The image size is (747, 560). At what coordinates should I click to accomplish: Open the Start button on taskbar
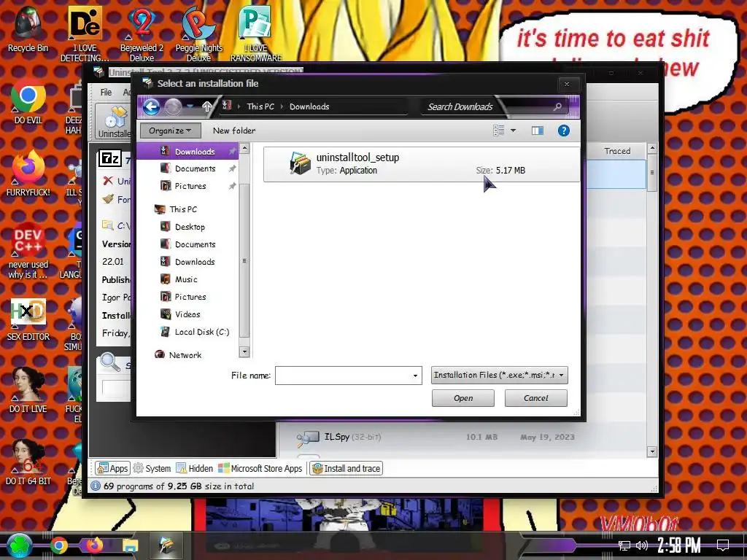click(19, 545)
